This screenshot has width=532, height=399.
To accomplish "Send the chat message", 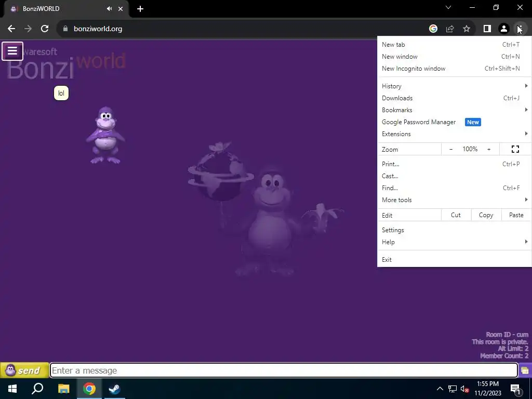I will point(24,370).
